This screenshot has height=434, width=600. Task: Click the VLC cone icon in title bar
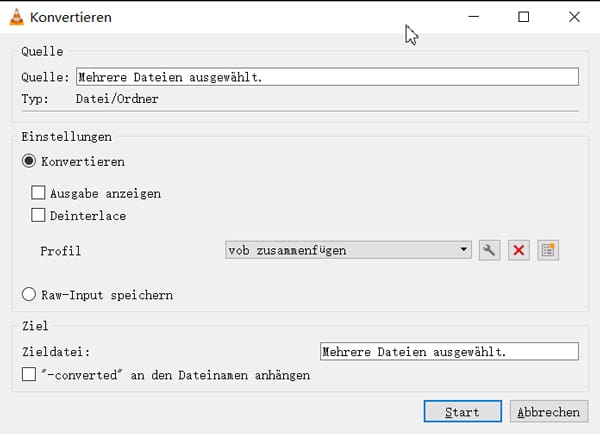point(17,17)
